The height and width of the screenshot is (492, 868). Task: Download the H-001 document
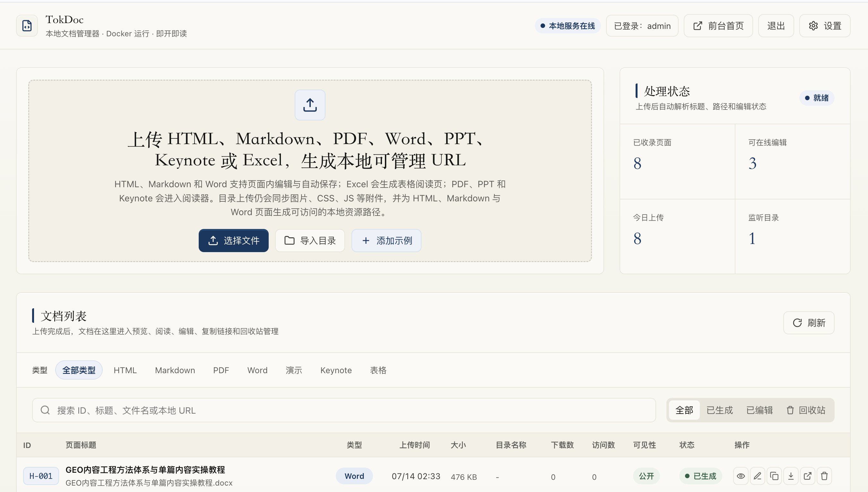pos(791,476)
